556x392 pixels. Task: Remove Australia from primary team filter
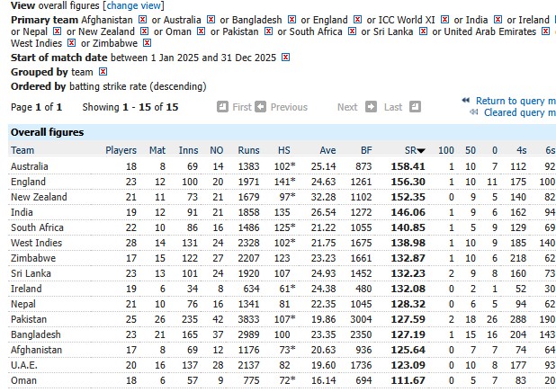coord(211,19)
